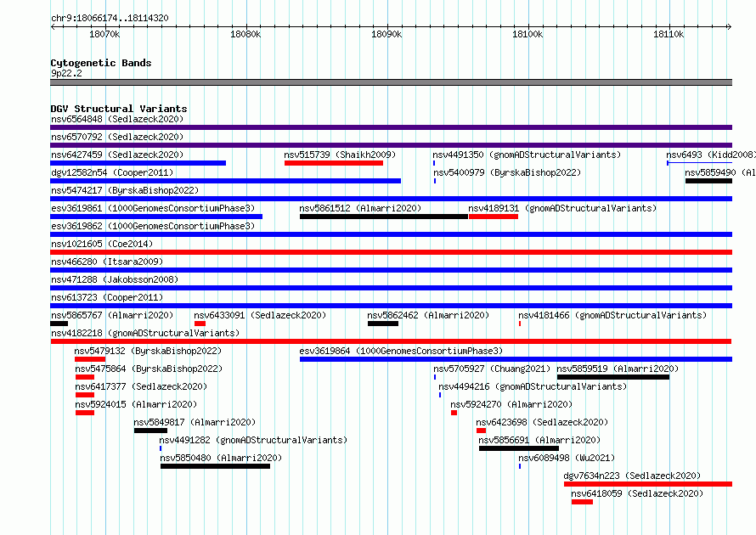Click the 18080k ruler tick label
Viewport: 756px width, 535px height.
[245, 34]
